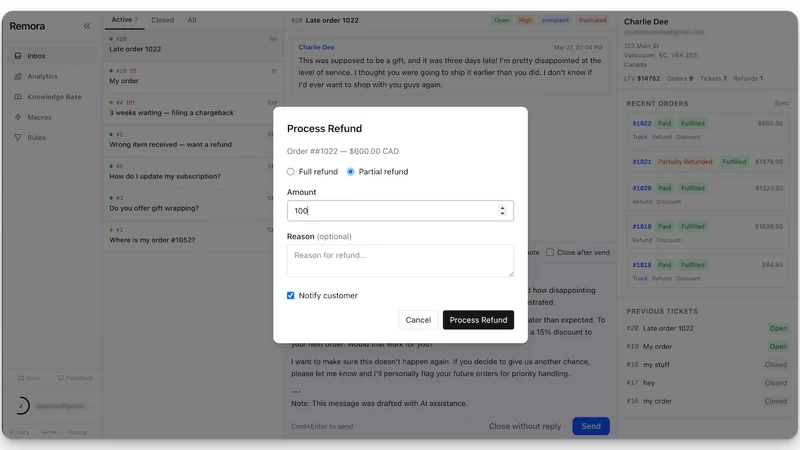Open the Knowledge Base menu item
Screen dimensions: 800x450
53,96
